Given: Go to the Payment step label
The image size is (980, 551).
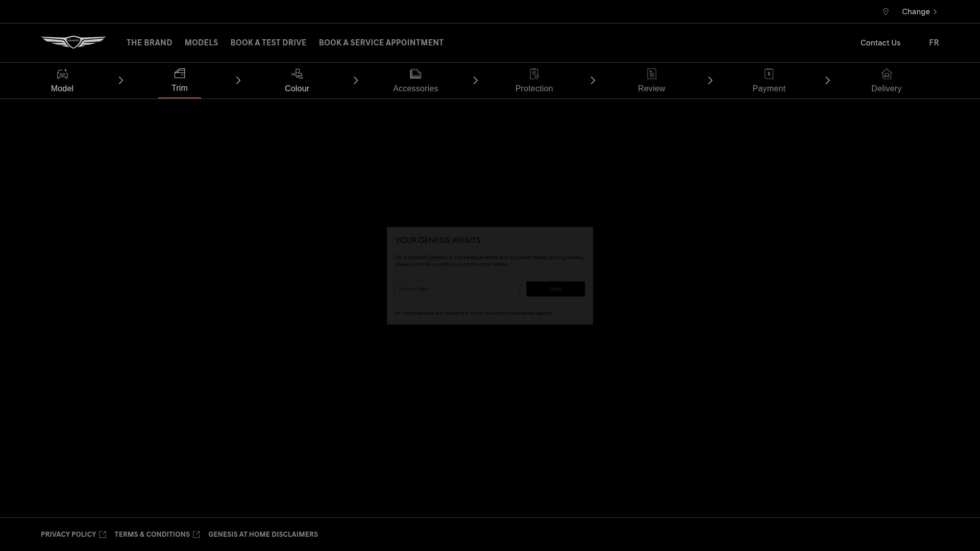Looking at the screenshot, I should click(769, 89).
